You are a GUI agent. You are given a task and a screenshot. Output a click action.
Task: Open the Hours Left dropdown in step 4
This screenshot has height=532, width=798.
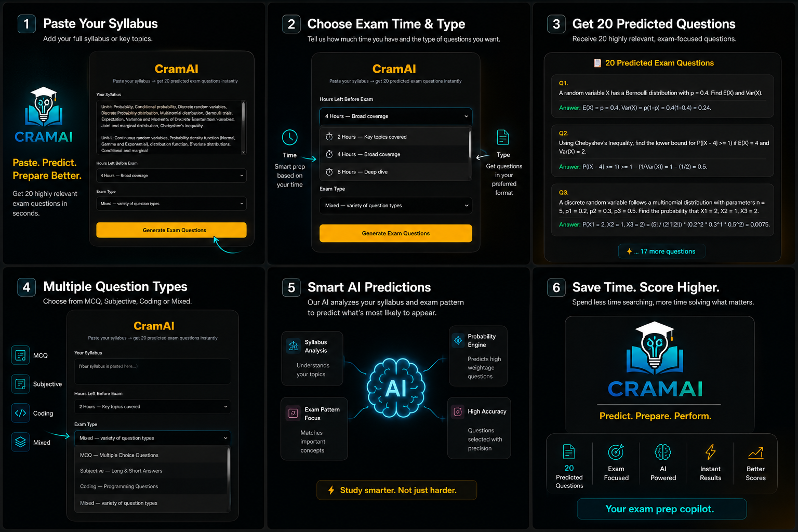click(153, 407)
